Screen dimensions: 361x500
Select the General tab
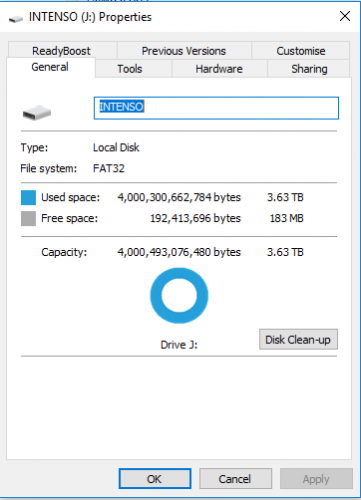[50, 67]
